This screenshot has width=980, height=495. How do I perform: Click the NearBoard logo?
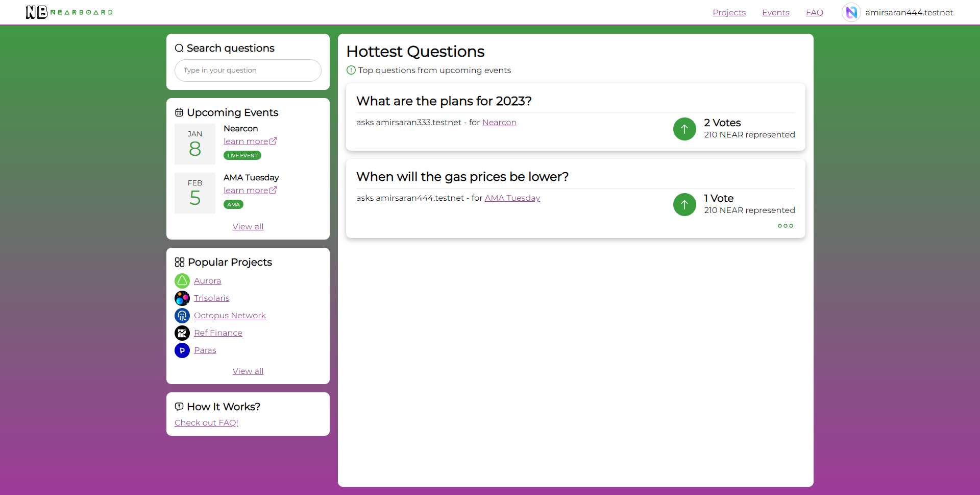(x=69, y=12)
